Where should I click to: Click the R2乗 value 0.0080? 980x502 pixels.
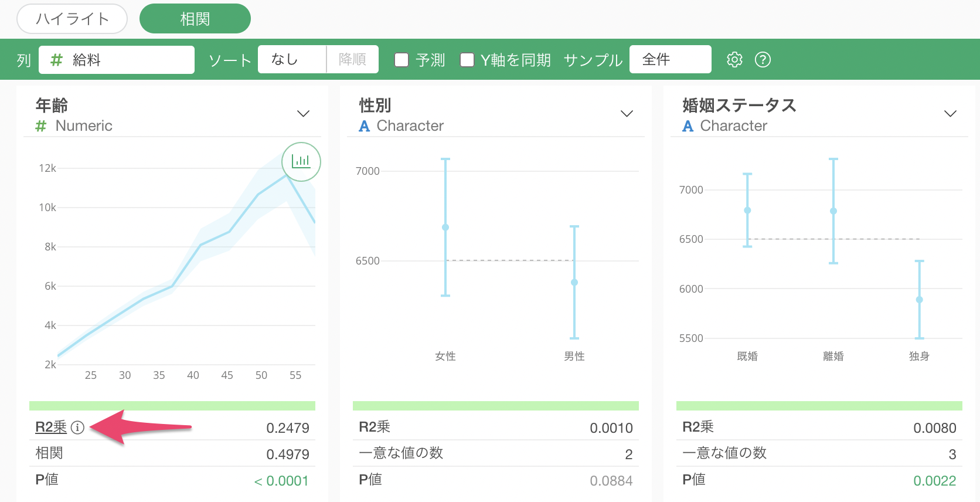click(x=935, y=428)
